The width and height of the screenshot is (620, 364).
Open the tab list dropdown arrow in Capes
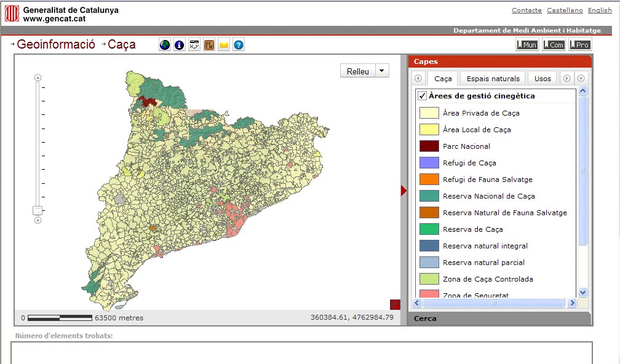(581, 79)
